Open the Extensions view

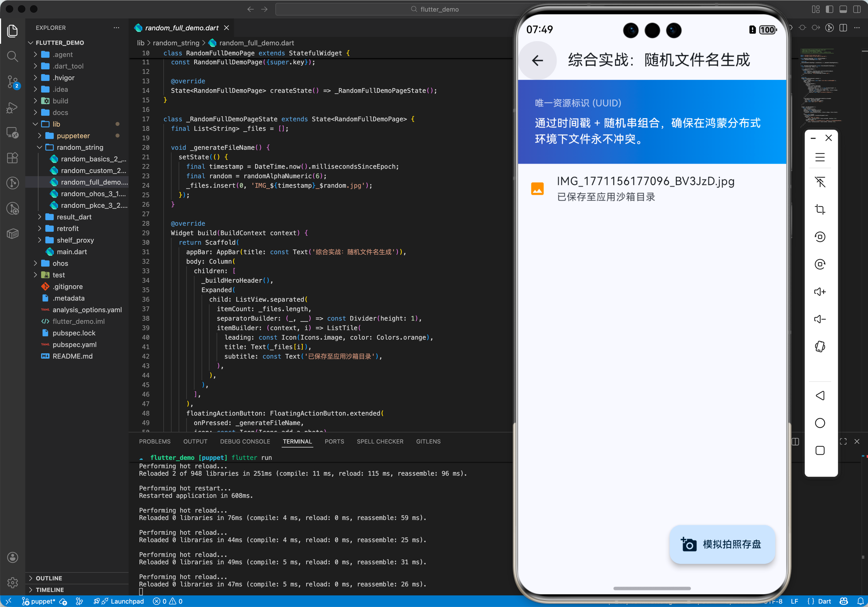tap(12, 158)
